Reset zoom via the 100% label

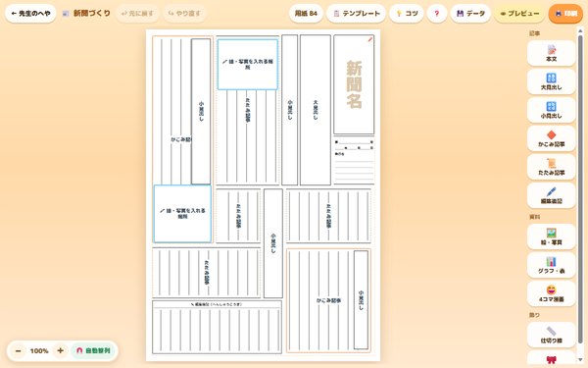pyautogui.click(x=39, y=350)
